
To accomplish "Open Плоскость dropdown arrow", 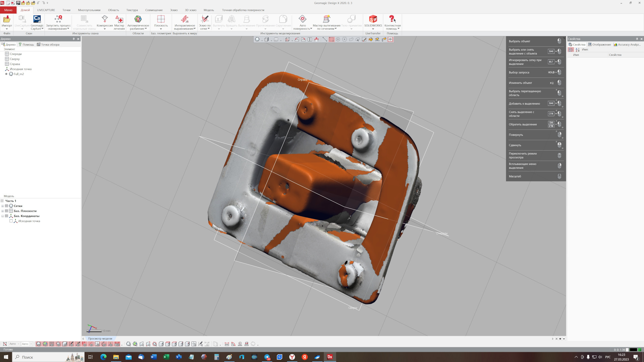I will coord(161,29).
